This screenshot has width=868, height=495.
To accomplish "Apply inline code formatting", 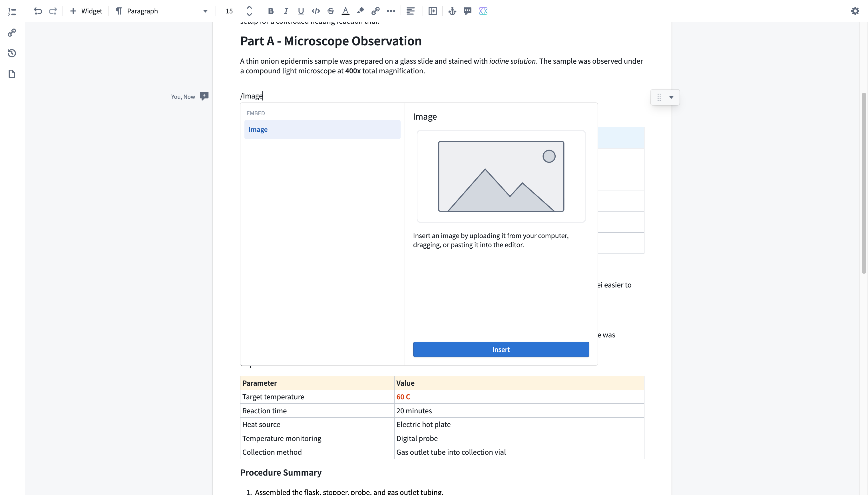I will [316, 11].
